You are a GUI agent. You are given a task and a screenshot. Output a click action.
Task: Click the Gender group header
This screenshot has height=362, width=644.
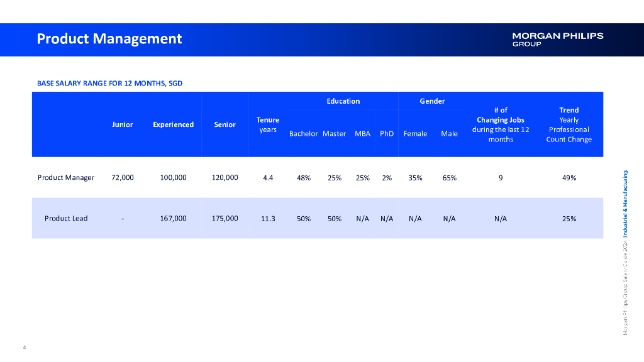pos(432,101)
